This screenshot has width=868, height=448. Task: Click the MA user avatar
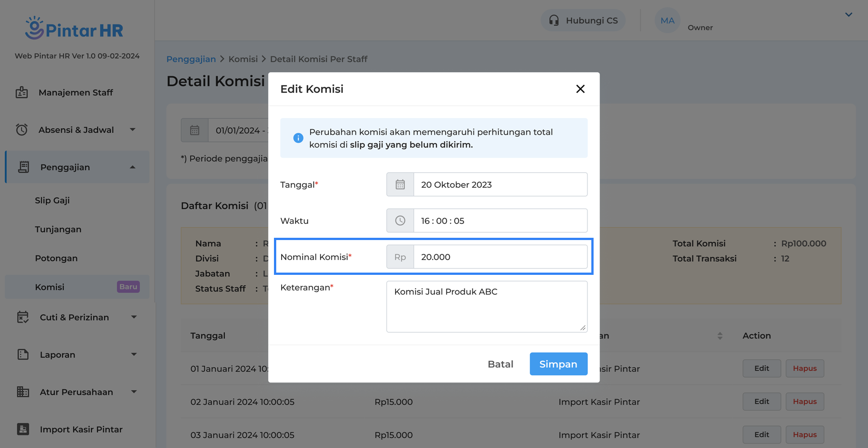(667, 20)
